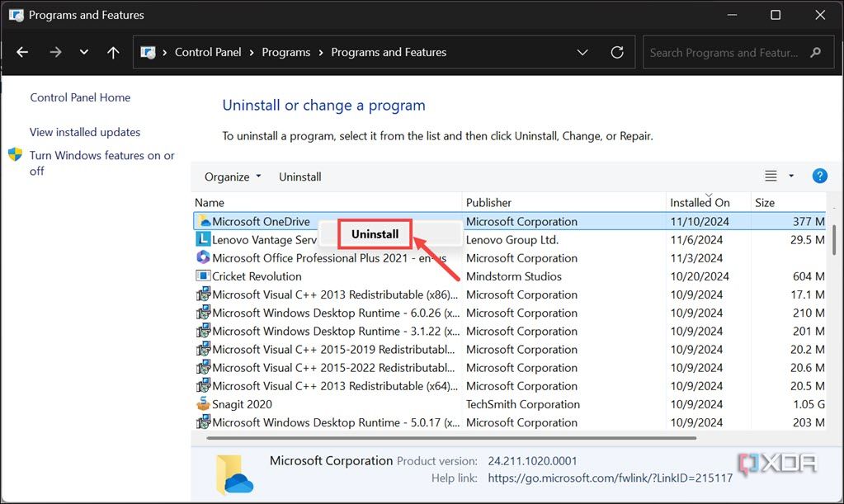
Task: Click Uninstall in the toolbar
Action: click(299, 177)
